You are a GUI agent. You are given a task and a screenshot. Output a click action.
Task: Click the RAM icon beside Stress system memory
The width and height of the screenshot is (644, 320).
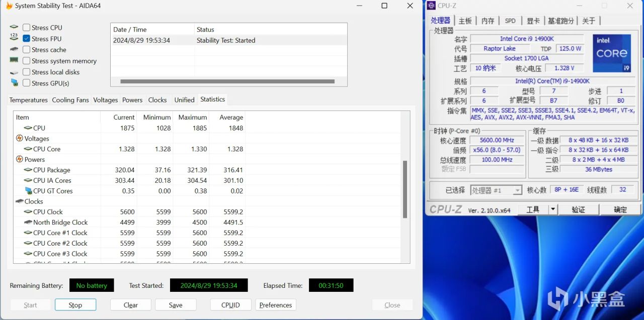(14, 60)
